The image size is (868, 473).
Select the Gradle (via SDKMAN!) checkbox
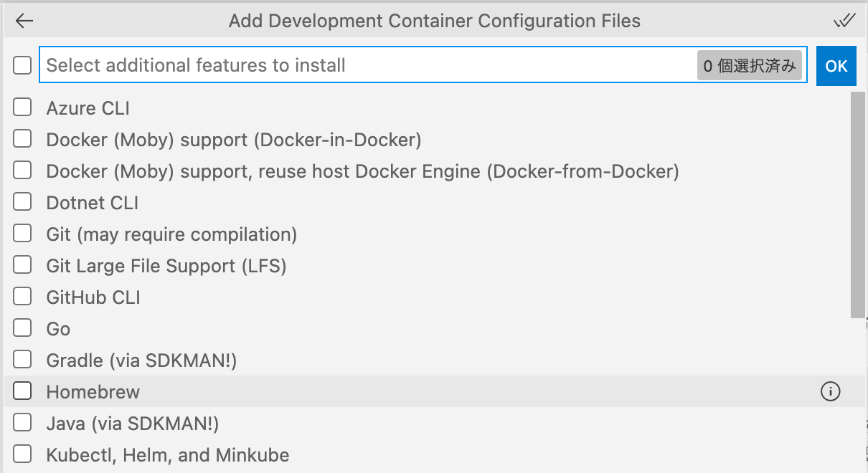(x=22, y=360)
